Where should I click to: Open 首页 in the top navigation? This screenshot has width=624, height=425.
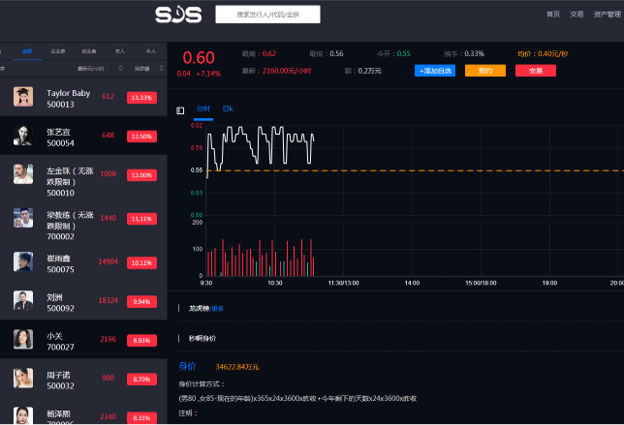click(553, 15)
